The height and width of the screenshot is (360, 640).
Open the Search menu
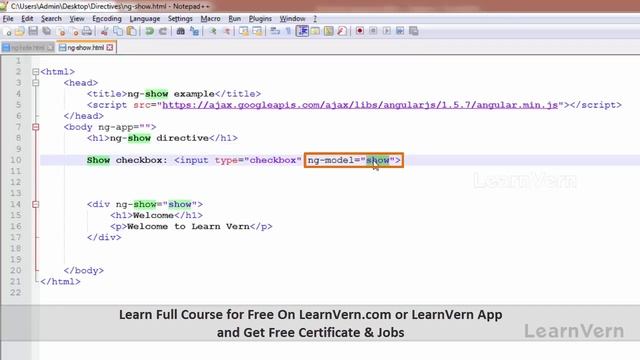[51, 19]
